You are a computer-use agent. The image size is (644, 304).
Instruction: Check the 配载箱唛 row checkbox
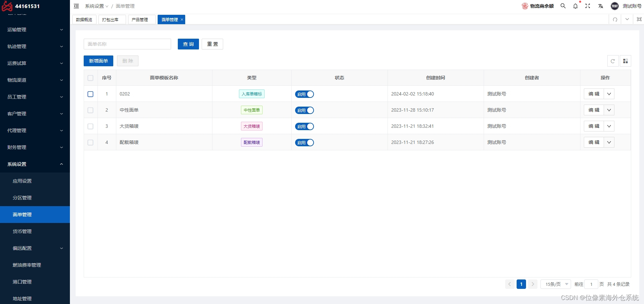(x=90, y=142)
